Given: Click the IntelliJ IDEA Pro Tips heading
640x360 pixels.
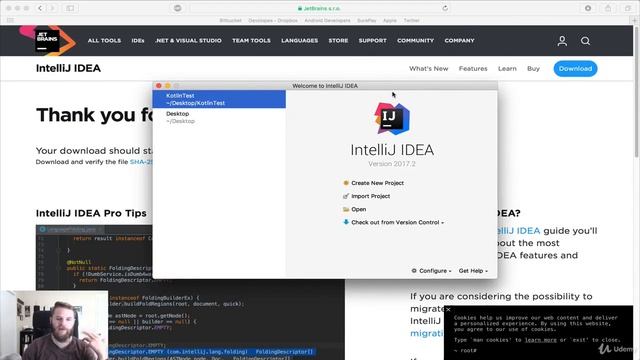Looking at the screenshot, I should [x=91, y=213].
